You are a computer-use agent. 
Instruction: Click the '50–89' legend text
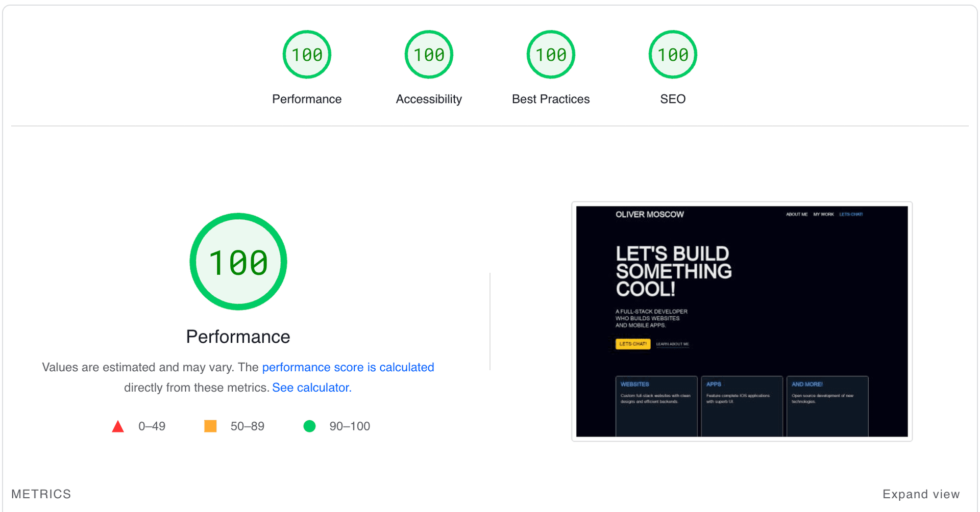coord(248,426)
